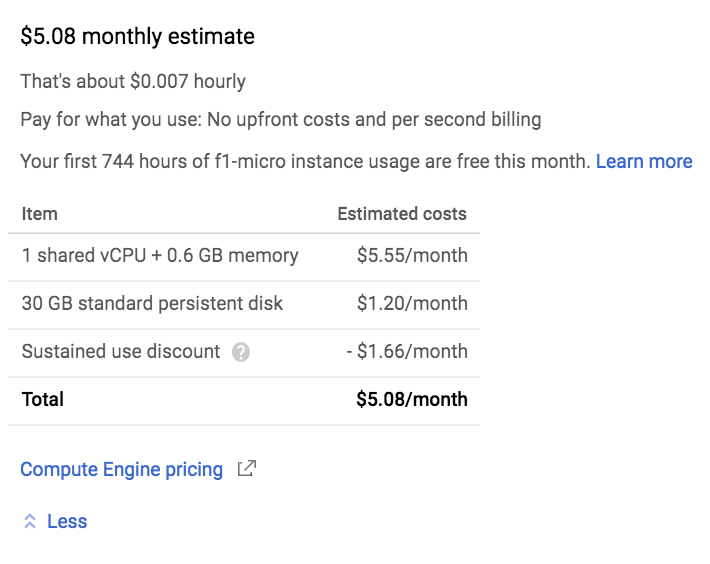710x564 pixels.
Task: Select the 1 shared vCPU + 0.6 GB memory row
Action: pyautogui.click(x=244, y=257)
